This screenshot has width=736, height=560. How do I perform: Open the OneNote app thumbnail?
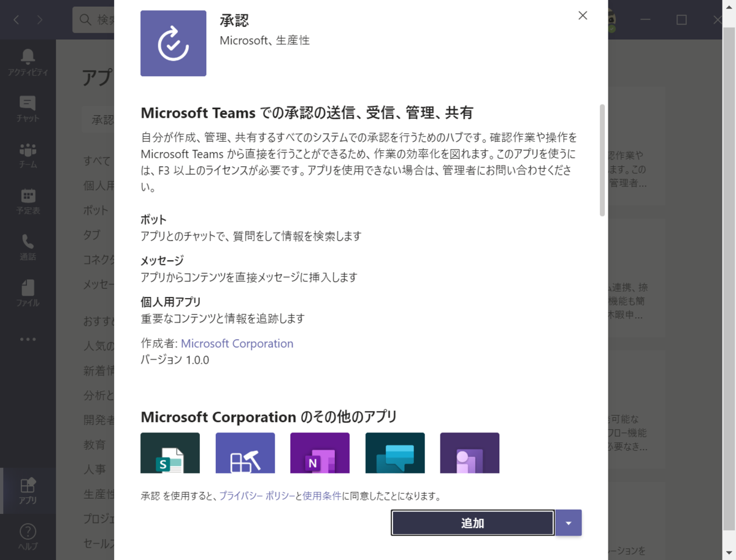320,453
